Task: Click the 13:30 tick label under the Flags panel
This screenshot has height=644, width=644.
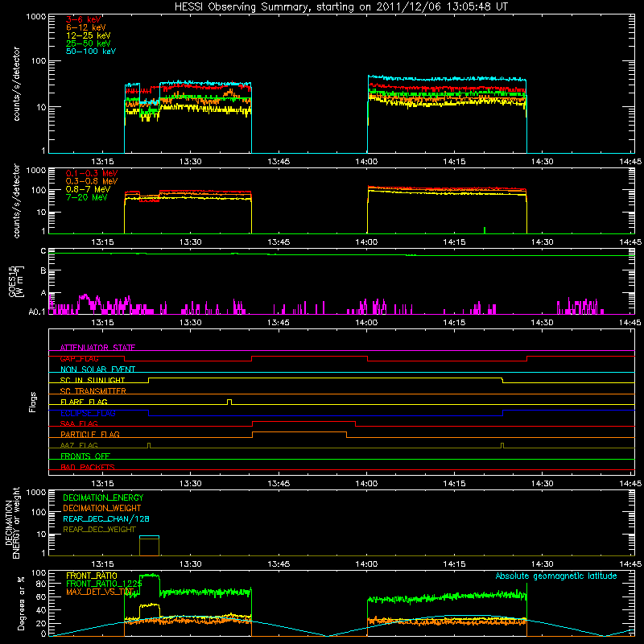Action: pos(191,484)
